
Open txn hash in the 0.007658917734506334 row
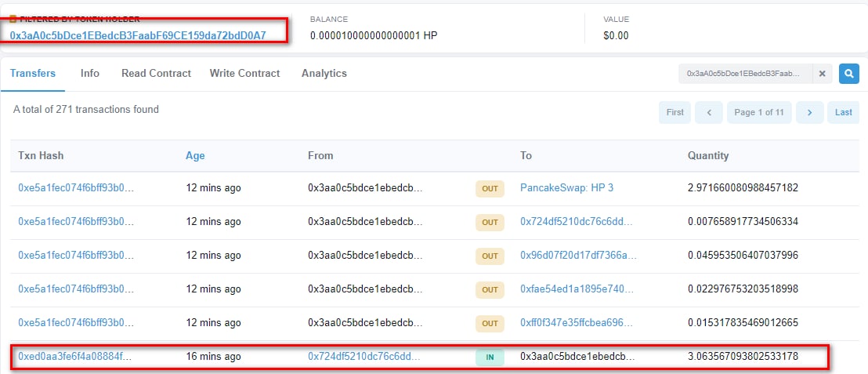[x=76, y=222]
